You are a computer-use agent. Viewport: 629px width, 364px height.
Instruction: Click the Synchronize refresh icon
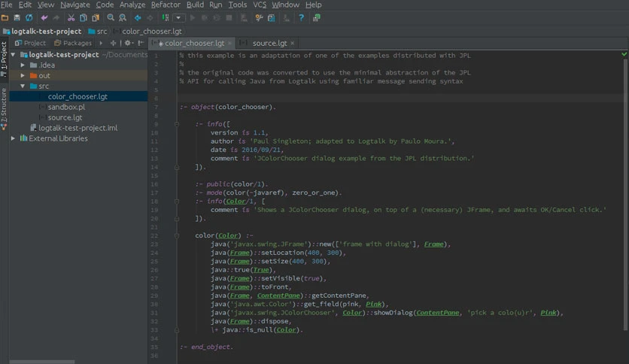(29, 17)
